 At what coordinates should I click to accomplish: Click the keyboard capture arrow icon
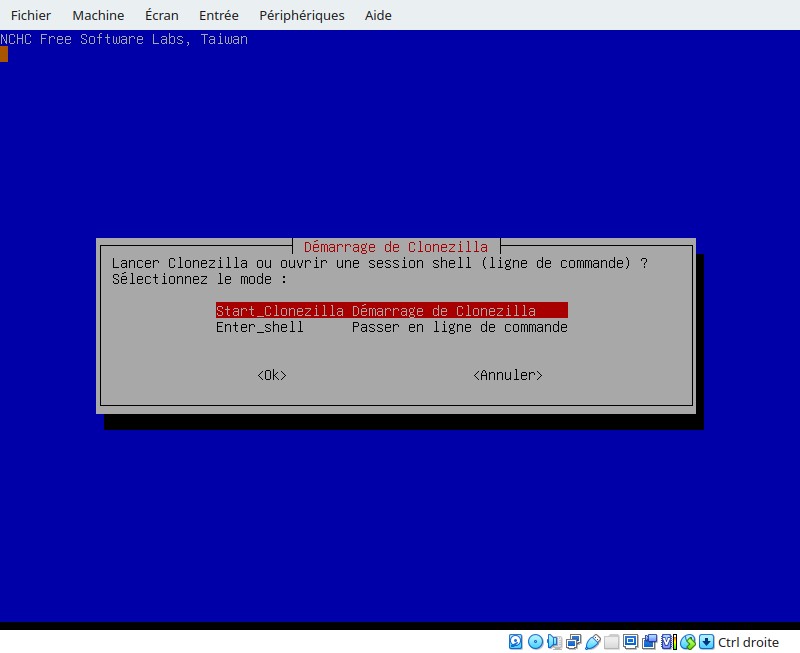(706, 642)
